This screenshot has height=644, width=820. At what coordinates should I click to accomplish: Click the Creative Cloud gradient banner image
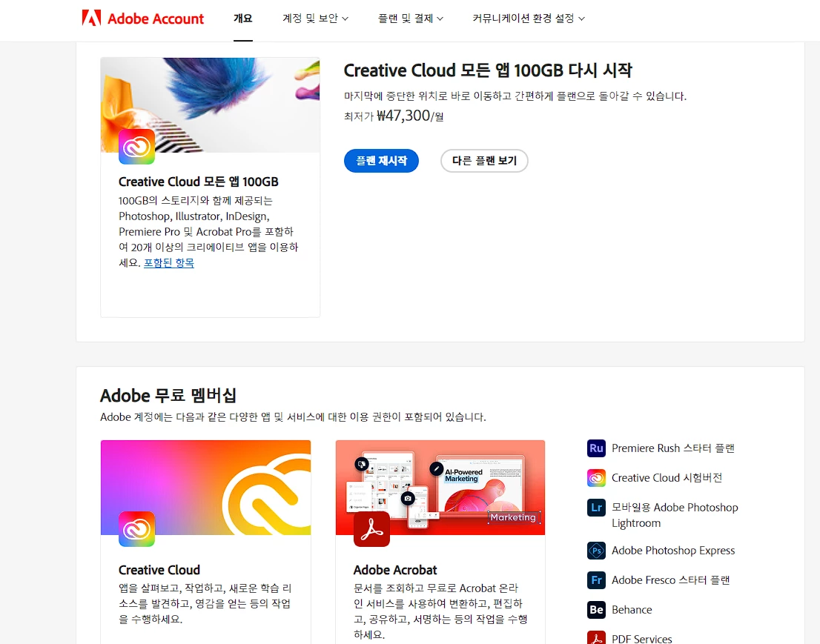205,488
